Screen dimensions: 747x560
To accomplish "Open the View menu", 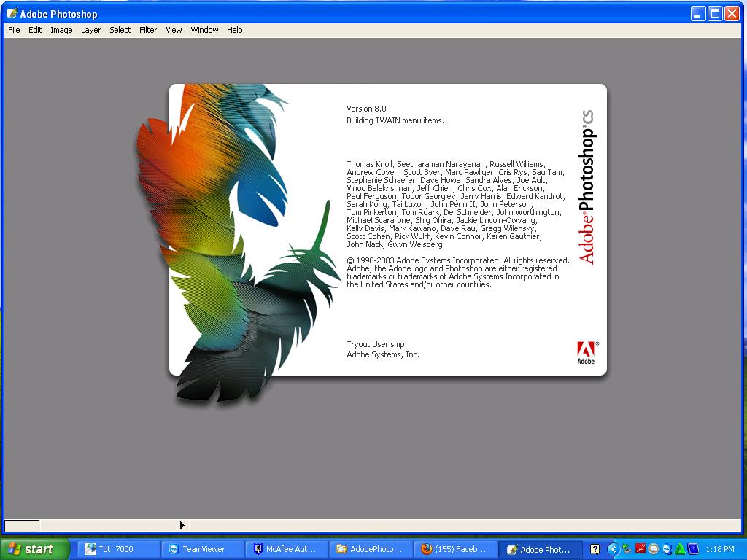I will coord(174,30).
